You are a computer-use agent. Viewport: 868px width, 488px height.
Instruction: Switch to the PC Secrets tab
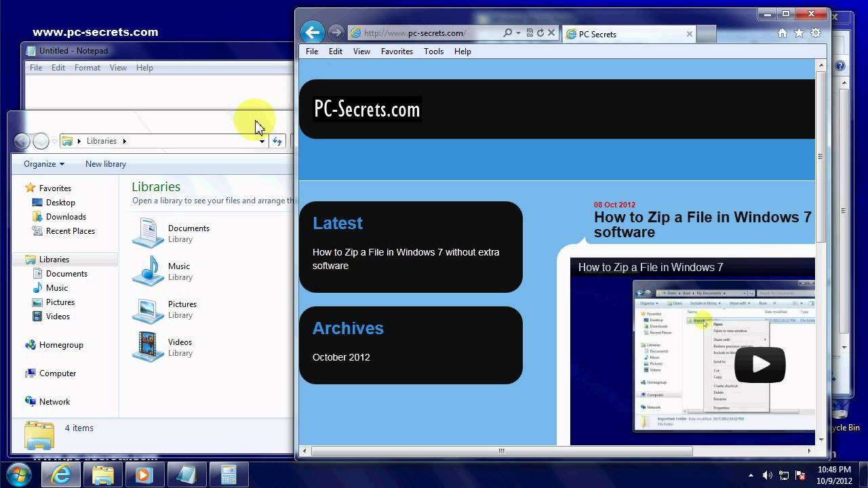point(629,34)
